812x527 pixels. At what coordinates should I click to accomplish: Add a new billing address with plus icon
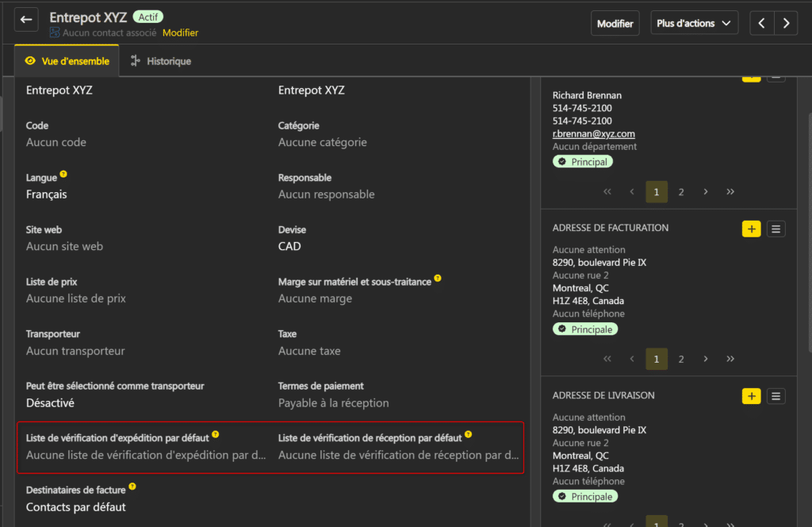(x=751, y=229)
